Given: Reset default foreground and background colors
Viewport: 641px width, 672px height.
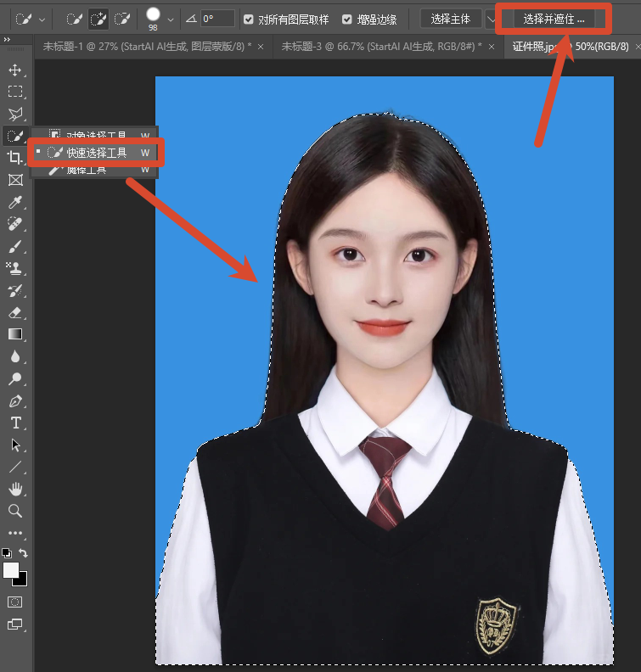Looking at the screenshot, I should [x=7, y=553].
